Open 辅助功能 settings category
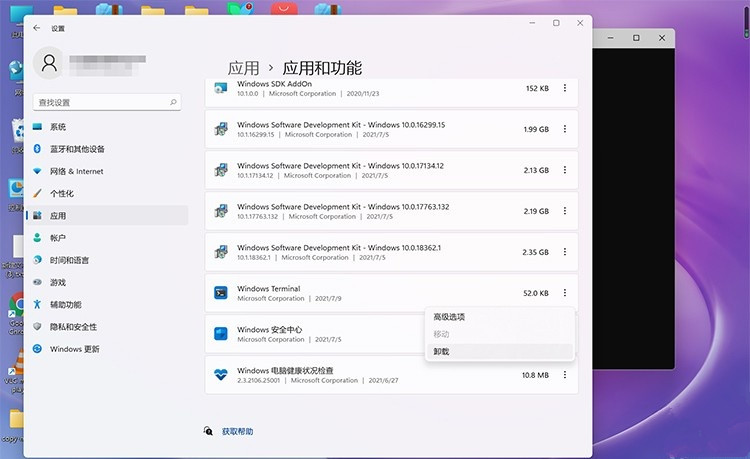Image resolution: width=750 pixels, height=459 pixels. [106, 305]
